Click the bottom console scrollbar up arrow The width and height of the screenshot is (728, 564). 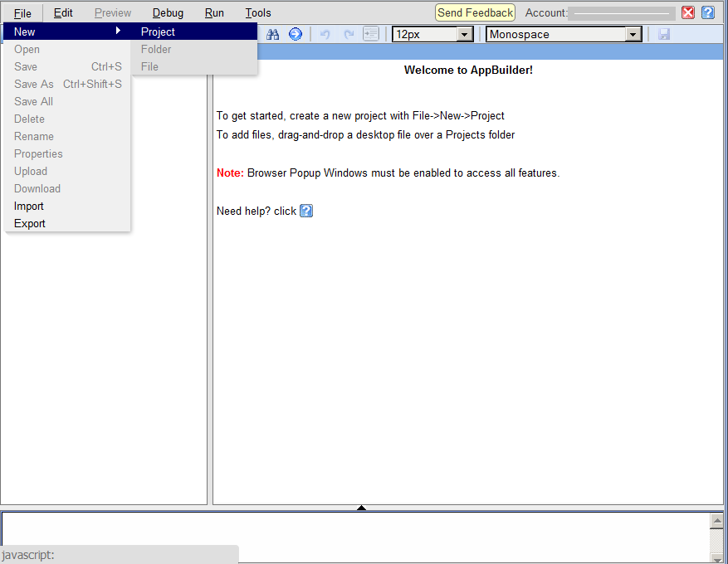[x=717, y=521]
